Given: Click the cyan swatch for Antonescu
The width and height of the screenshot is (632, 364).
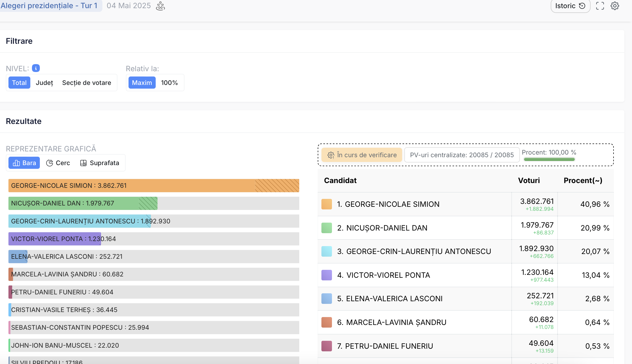Looking at the screenshot, I should point(326,251).
